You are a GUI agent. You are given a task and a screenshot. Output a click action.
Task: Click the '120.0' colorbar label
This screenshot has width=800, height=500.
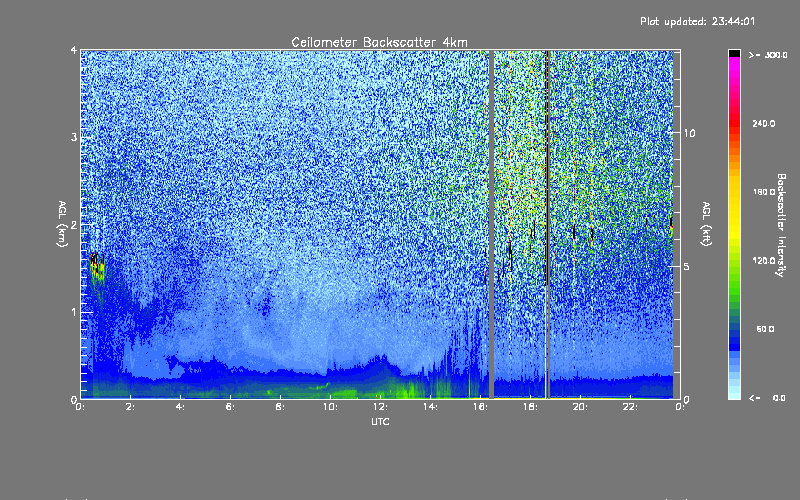pyautogui.click(x=764, y=260)
